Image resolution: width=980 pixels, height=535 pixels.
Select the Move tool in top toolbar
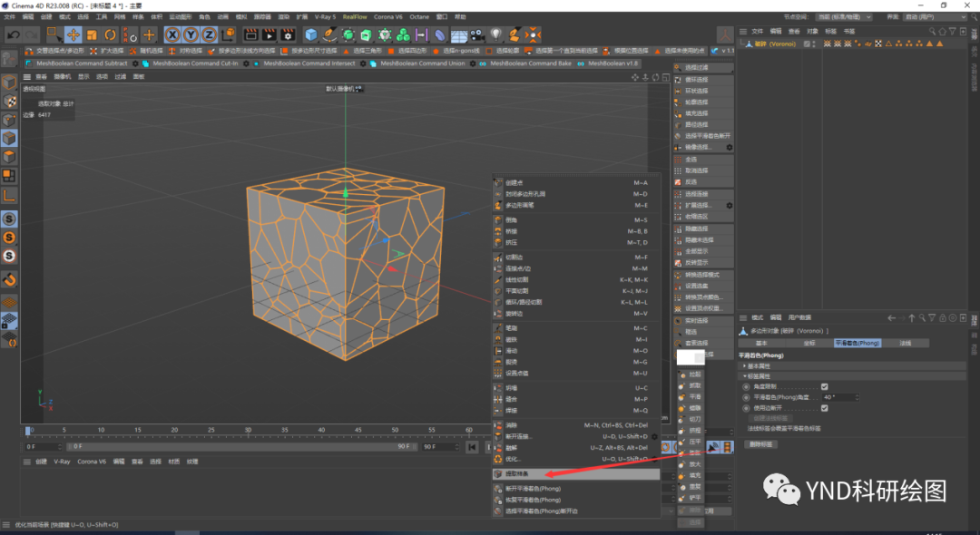click(x=73, y=35)
